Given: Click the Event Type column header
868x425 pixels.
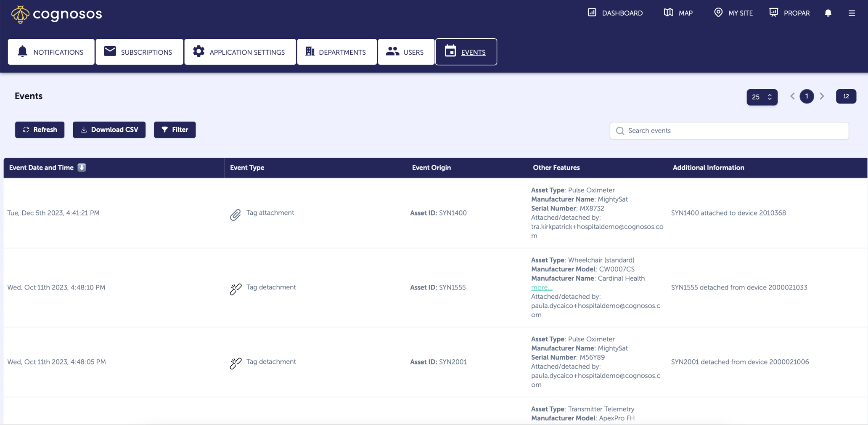Looking at the screenshot, I should coord(247,167).
